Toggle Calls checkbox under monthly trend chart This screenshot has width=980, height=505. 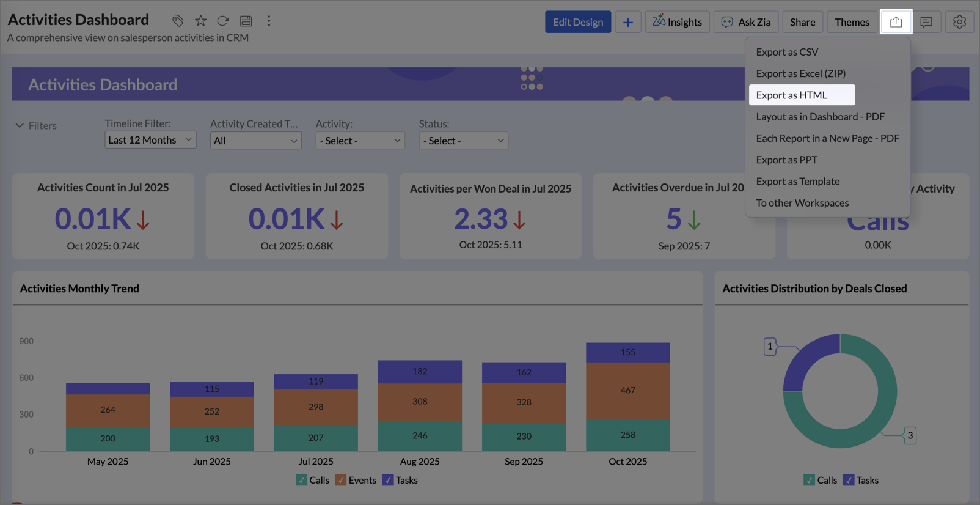click(x=302, y=480)
